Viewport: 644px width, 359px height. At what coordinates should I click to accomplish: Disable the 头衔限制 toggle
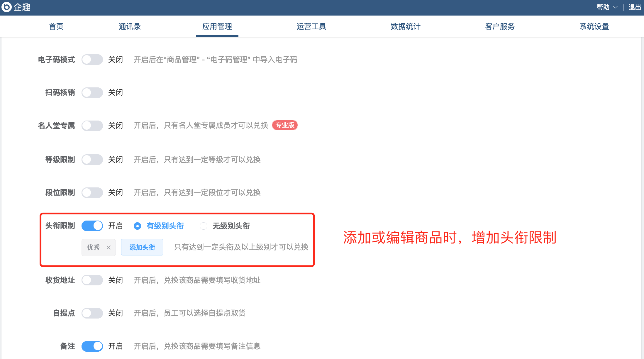tap(92, 226)
